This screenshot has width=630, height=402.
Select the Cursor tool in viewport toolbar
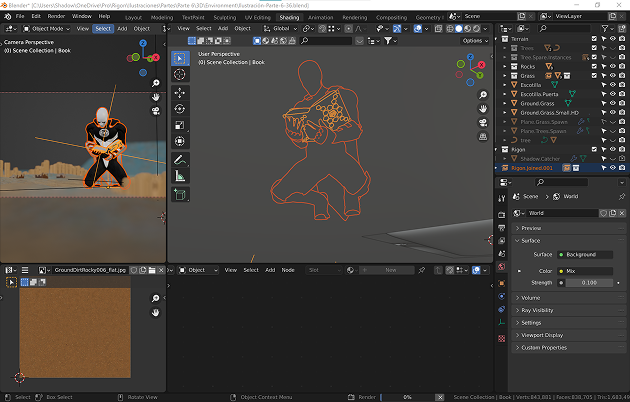point(180,74)
